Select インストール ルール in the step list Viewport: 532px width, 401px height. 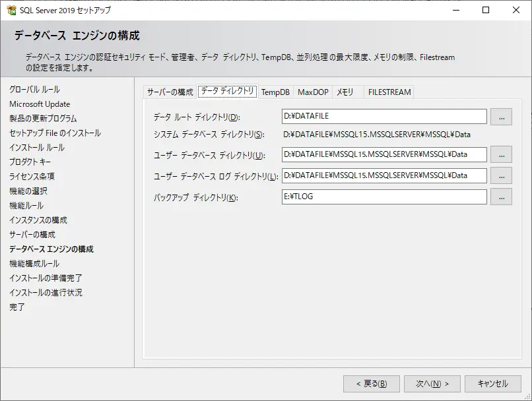(37, 148)
